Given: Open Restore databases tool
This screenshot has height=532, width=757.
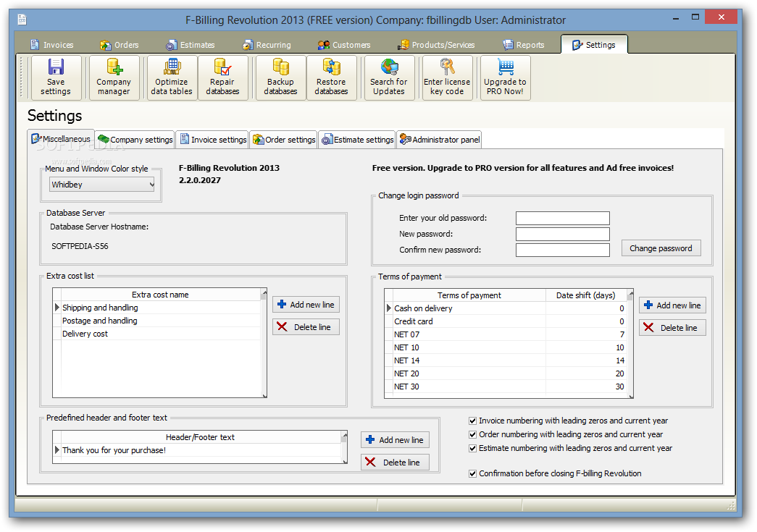Looking at the screenshot, I should click(331, 77).
